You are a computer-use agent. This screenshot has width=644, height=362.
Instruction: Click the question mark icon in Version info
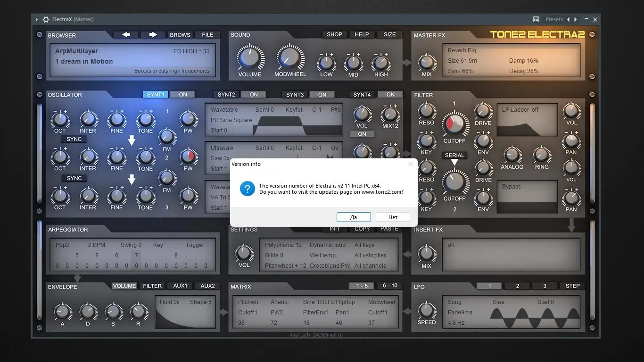(248, 189)
